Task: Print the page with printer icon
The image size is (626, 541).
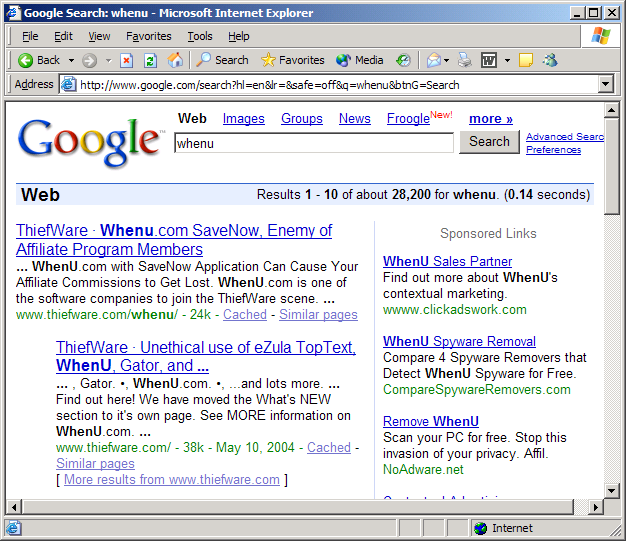Action: 464,60
